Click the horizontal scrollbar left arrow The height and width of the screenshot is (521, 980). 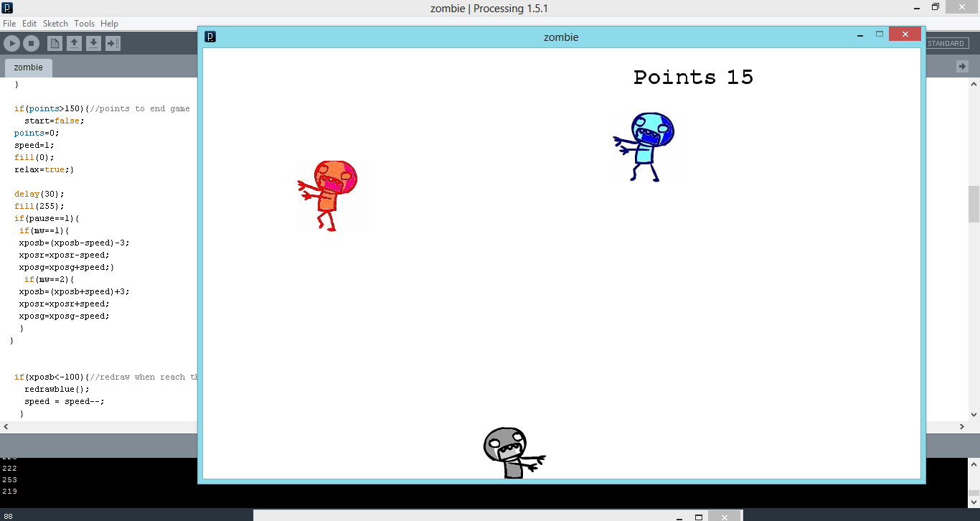point(6,426)
